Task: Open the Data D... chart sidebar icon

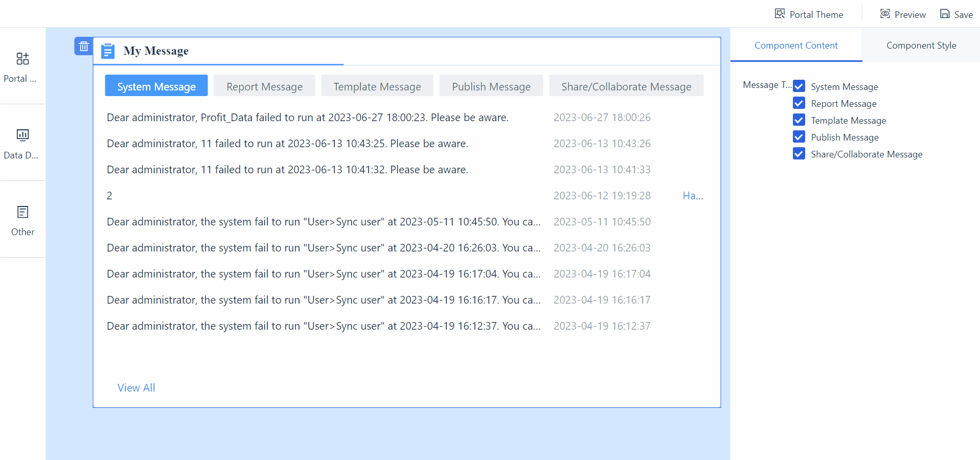Action: (x=22, y=135)
